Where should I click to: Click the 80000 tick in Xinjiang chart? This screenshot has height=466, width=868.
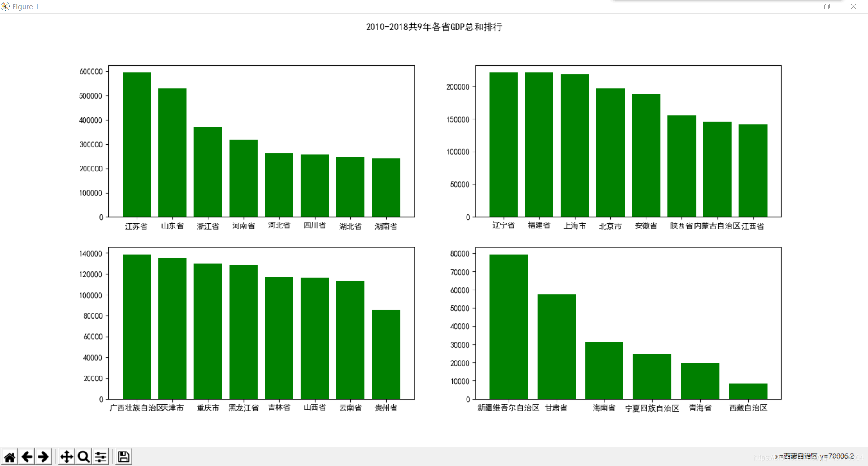pyautogui.click(x=460, y=253)
